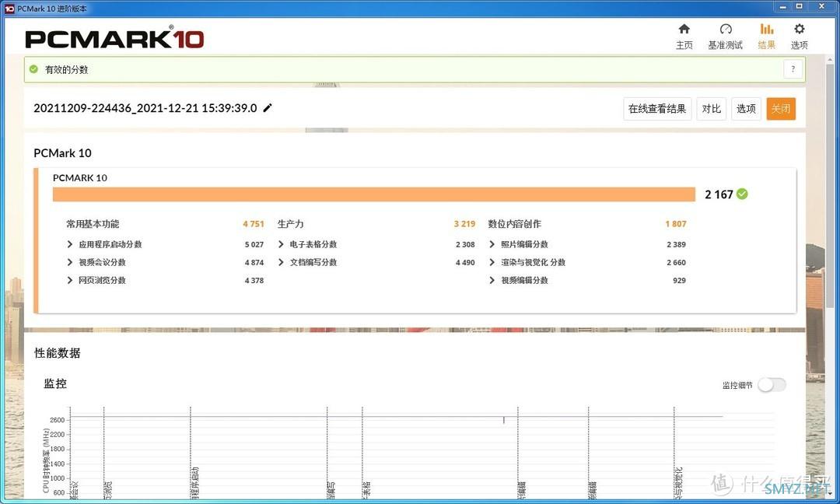The width and height of the screenshot is (840, 504).
Task: Open the 基准测试 gauge icon
Action: click(726, 29)
